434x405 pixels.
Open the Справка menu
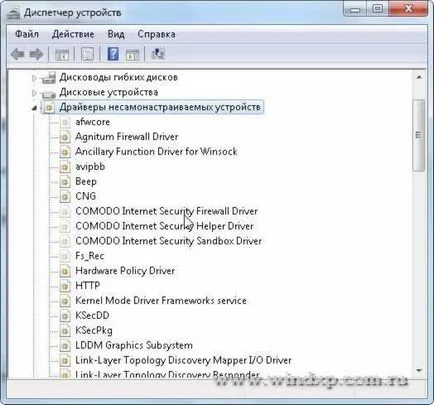tap(156, 34)
